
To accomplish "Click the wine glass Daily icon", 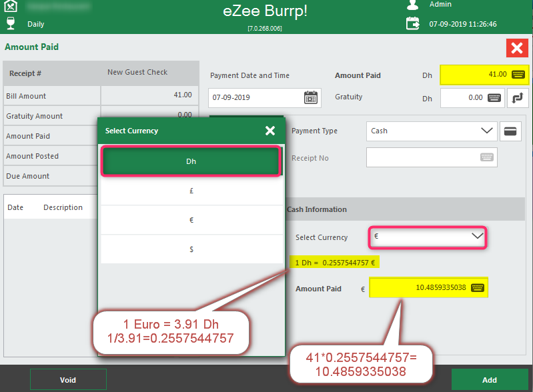I will [x=11, y=23].
